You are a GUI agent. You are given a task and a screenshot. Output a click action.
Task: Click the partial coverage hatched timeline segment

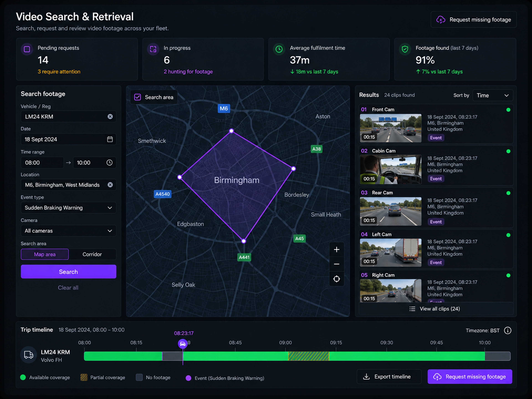point(309,356)
